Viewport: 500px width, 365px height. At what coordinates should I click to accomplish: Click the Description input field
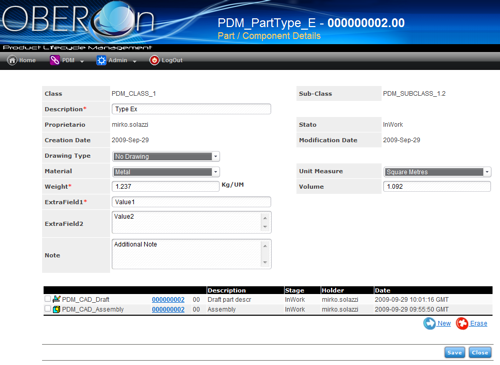point(191,109)
